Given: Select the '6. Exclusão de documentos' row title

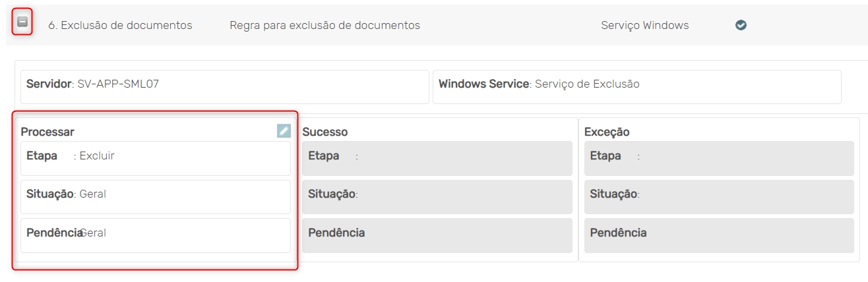Looking at the screenshot, I should coord(120,25).
